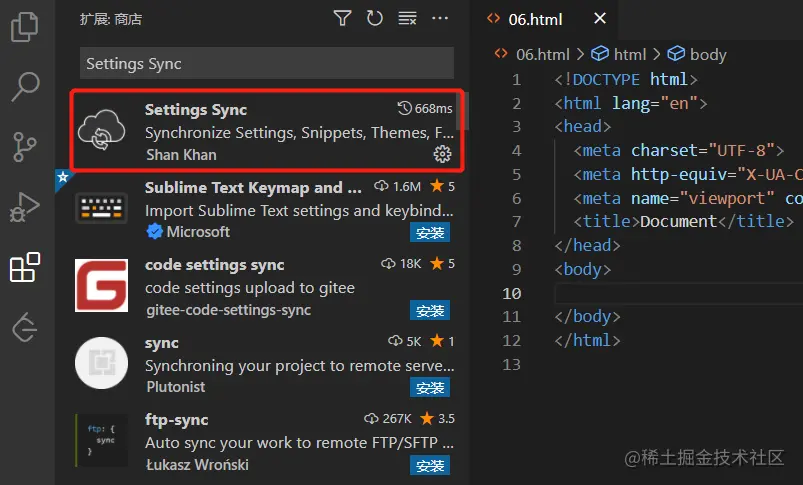Switch to the 06.html editor tab

(x=530, y=18)
